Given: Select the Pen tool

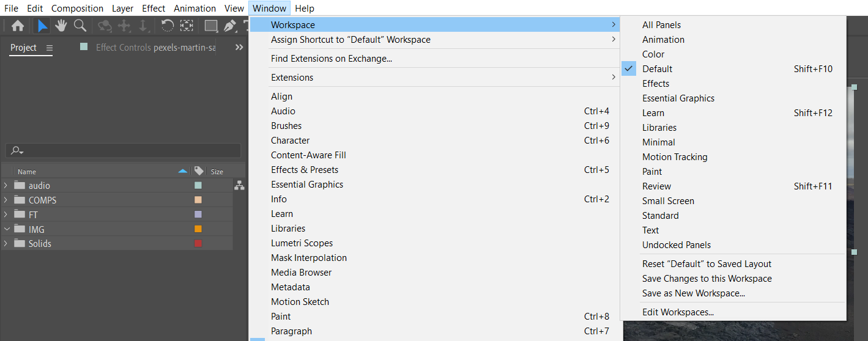Looking at the screenshot, I should click(229, 26).
